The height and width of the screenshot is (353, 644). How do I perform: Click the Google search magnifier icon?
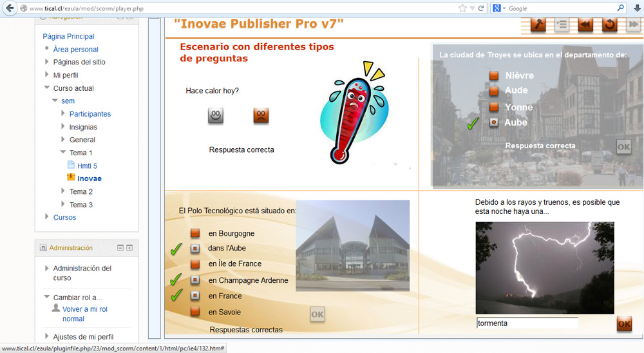pyautogui.click(x=621, y=8)
